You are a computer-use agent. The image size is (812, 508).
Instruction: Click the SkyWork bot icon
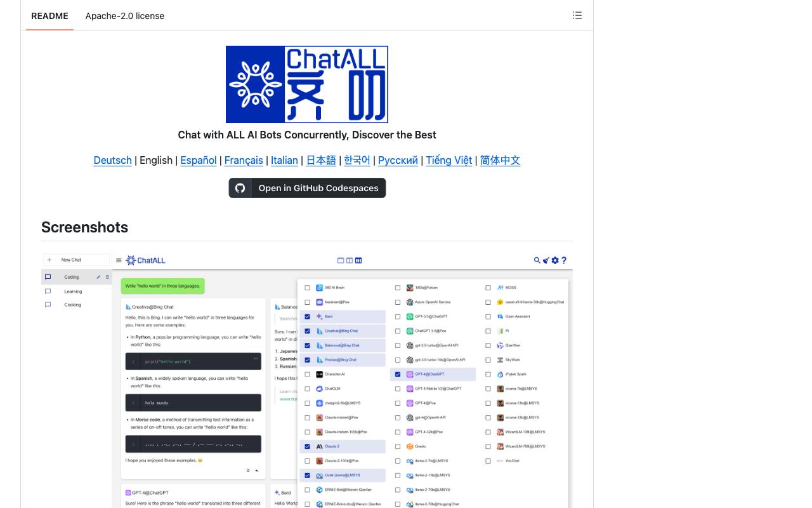pos(500,360)
